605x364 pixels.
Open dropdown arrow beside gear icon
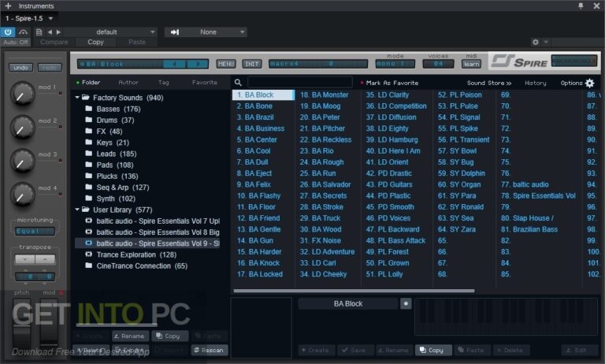[546, 42]
